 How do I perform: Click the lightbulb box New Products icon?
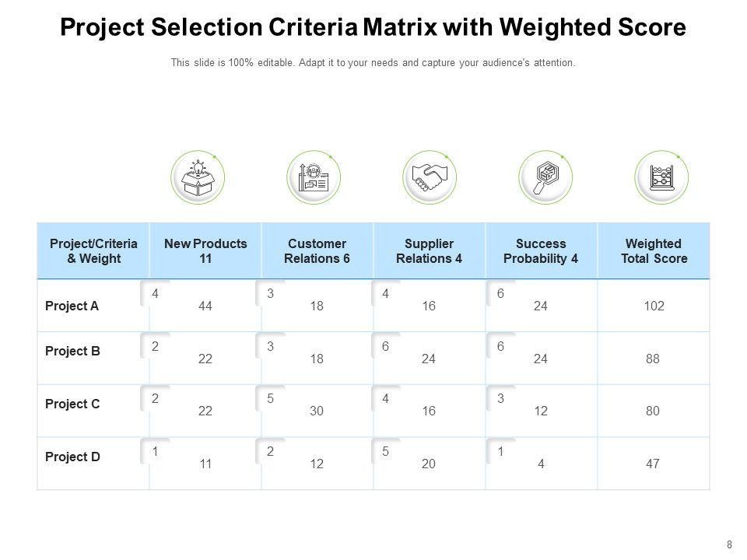pyautogui.click(x=197, y=178)
